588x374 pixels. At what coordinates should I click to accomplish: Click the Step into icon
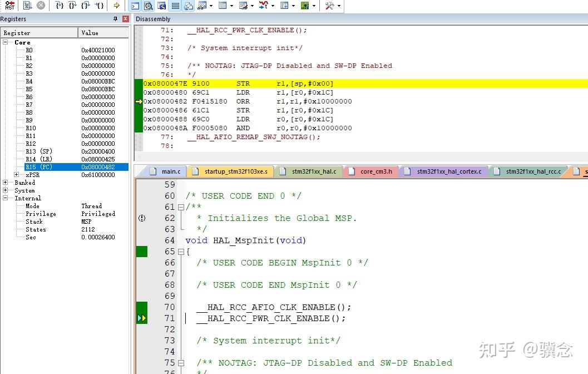[x=60, y=6]
